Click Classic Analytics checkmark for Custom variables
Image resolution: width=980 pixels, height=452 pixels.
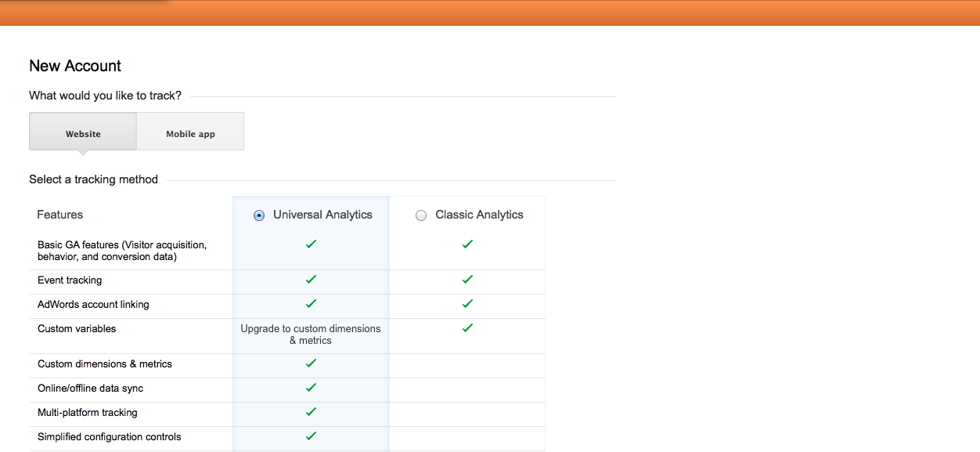(467, 328)
